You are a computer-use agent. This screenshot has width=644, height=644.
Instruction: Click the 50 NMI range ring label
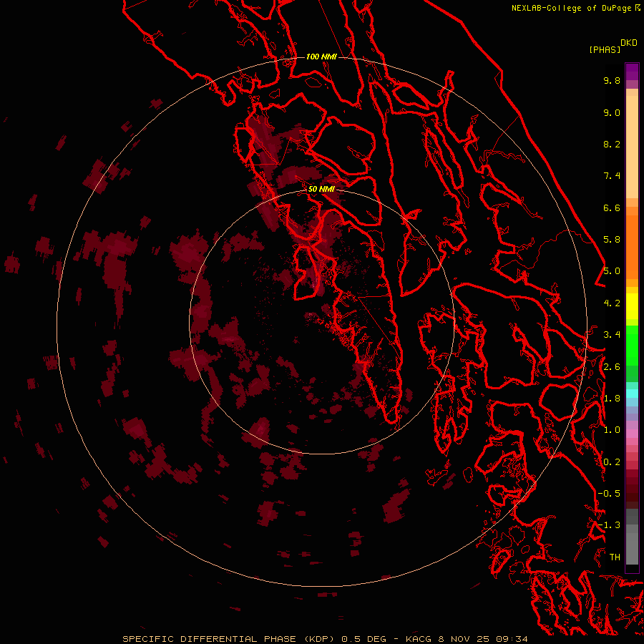pos(321,189)
